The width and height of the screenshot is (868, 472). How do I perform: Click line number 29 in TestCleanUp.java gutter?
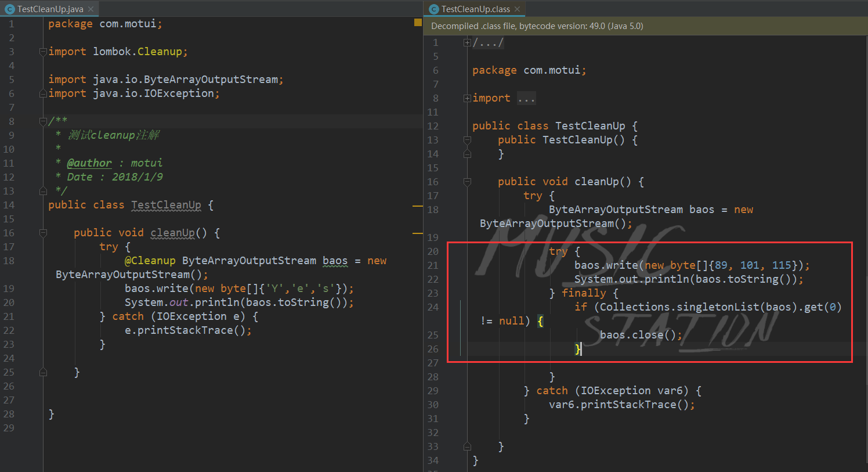click(9, 428)
